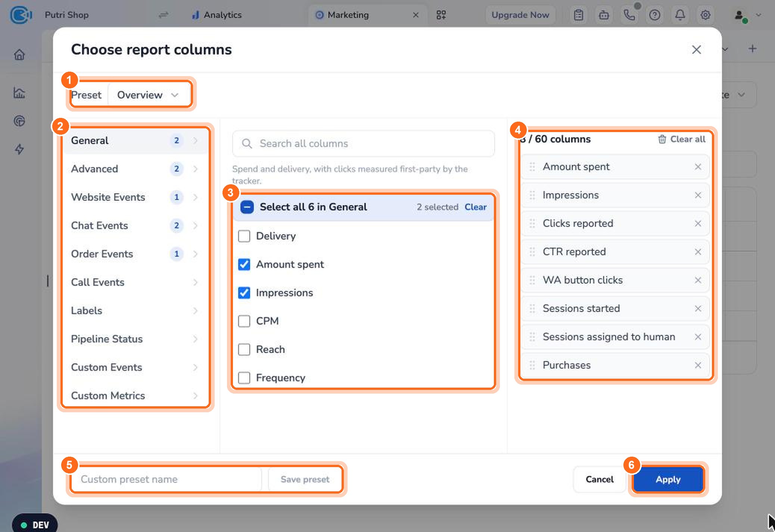Remove Sessions started column
775x532 pixels.
coord(698,309)
